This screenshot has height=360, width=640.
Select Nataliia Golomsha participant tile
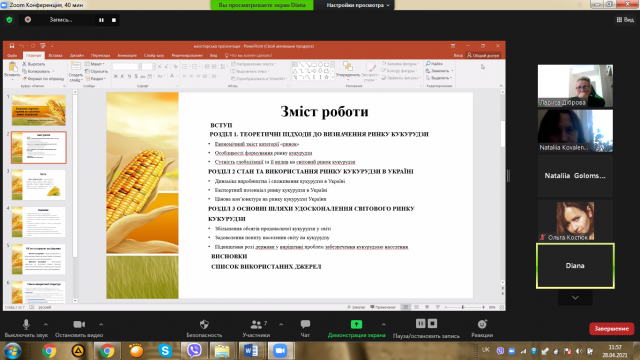click(575, 176)
